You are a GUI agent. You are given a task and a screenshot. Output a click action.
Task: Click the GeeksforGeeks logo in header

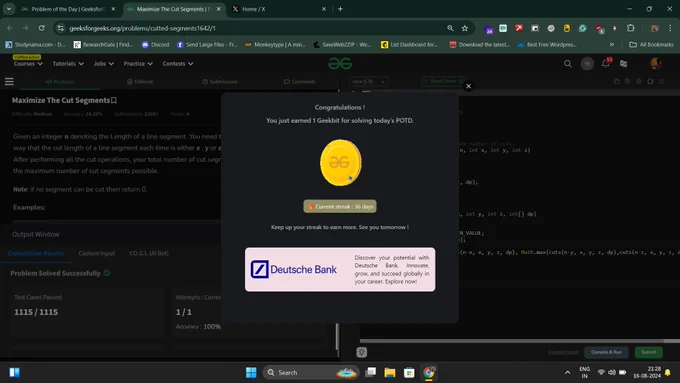click(x=340, y=64)
